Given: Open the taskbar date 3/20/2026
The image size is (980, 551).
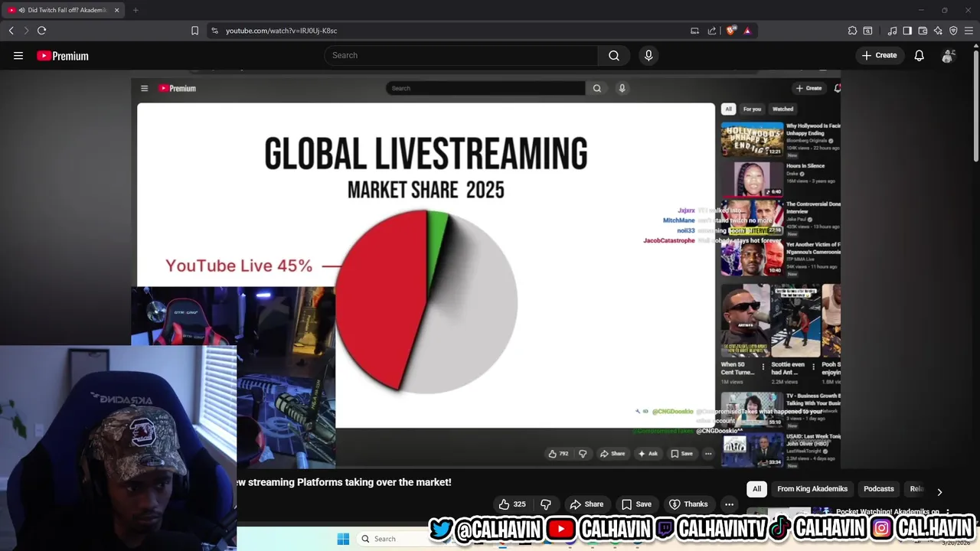Looking at the screenshot, I should coord(955,543).
